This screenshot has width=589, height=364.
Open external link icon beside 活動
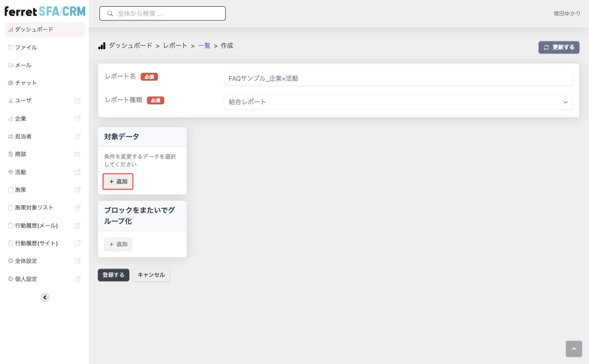click(x=77, y=172)
